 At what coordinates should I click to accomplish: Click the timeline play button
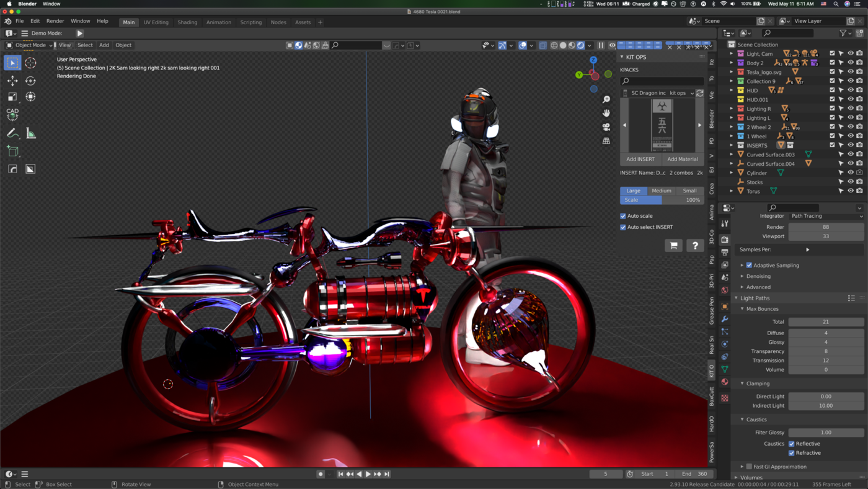point(368,474)
